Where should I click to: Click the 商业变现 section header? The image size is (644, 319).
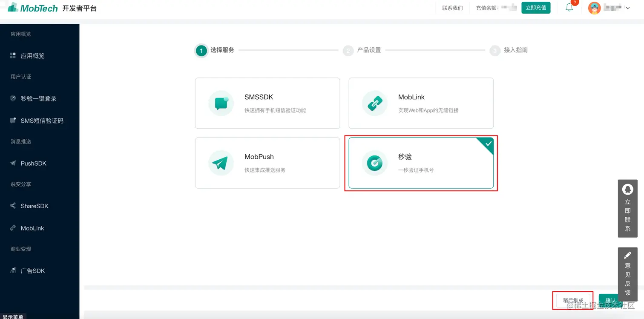pos(21,249)
